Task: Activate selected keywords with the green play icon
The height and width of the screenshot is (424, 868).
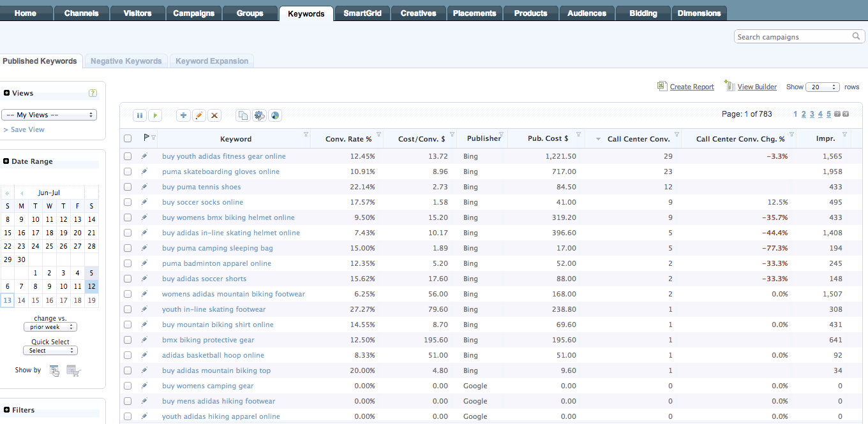Action: pyautogui.click(x=155, y=115)
